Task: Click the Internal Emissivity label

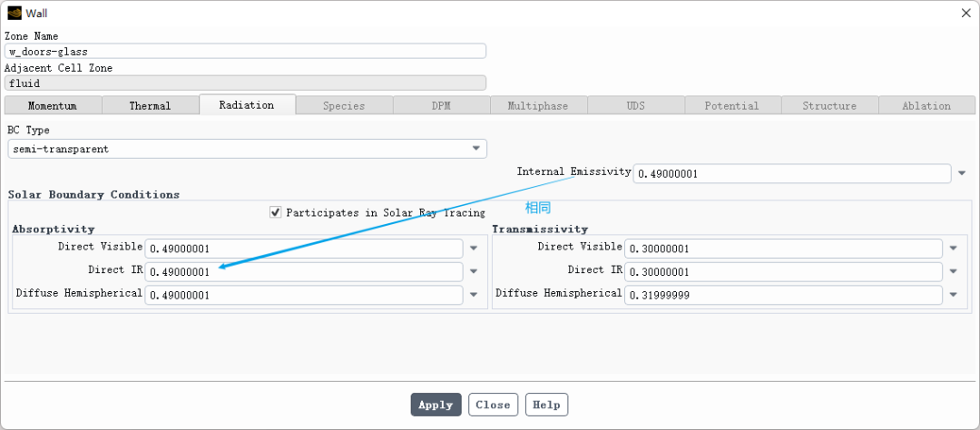Action: 573,171
